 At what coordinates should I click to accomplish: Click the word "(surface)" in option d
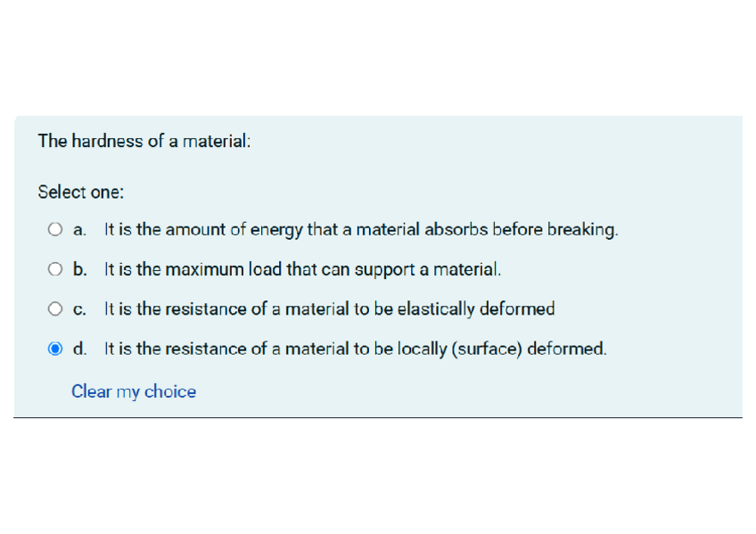pos(488,349)
